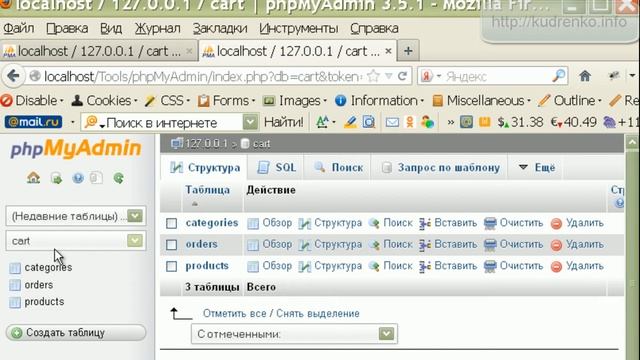Click cart database breadcrumb

256,144
